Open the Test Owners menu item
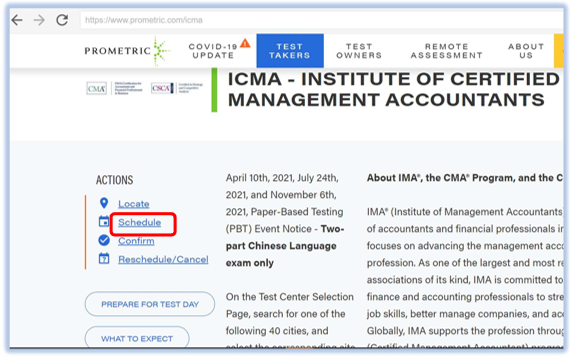 click(x=359, y=51)
